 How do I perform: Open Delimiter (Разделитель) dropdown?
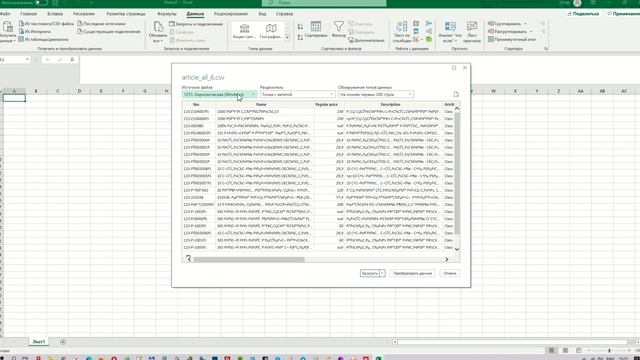(x=297, y=94)
